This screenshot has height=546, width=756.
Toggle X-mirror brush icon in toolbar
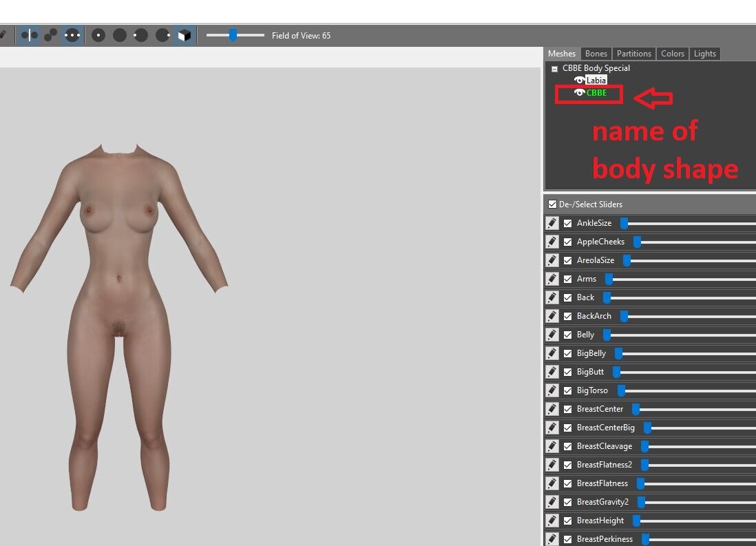[x=30, y=35]
